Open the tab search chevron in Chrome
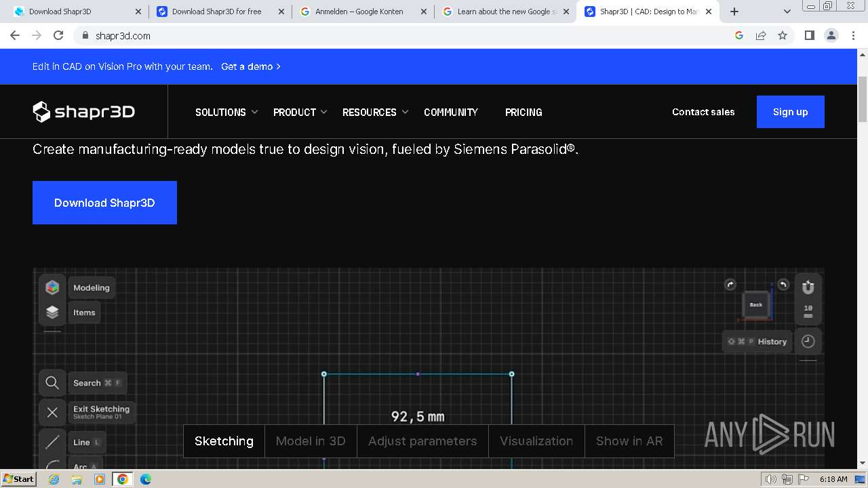This screenshot has height=488, width=868. pos(787,12)
